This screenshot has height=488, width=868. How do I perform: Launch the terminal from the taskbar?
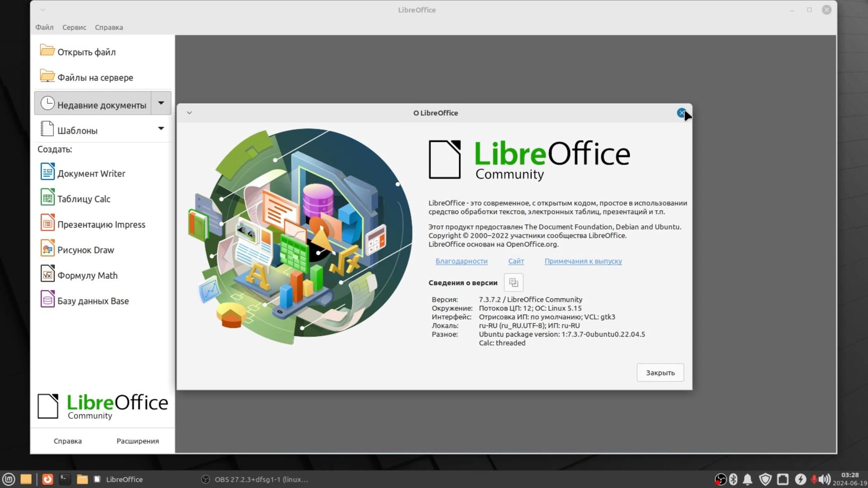(65, 479)
